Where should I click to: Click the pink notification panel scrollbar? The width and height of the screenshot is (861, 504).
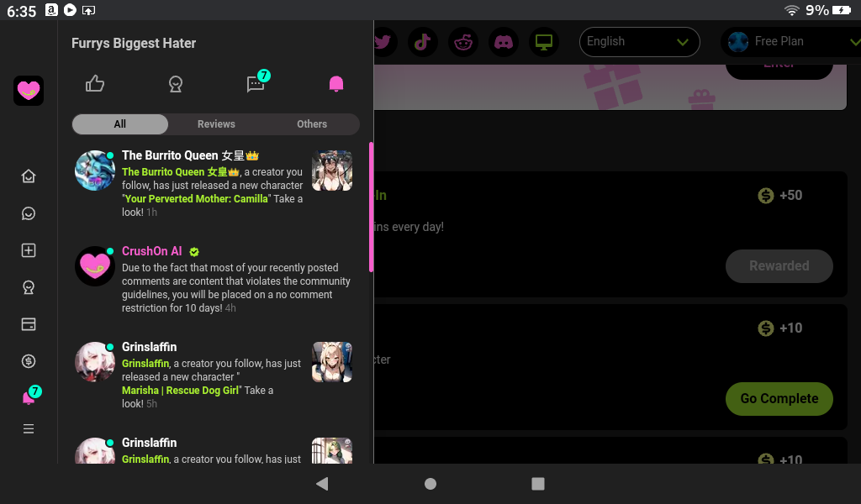(x=371, y=207)
